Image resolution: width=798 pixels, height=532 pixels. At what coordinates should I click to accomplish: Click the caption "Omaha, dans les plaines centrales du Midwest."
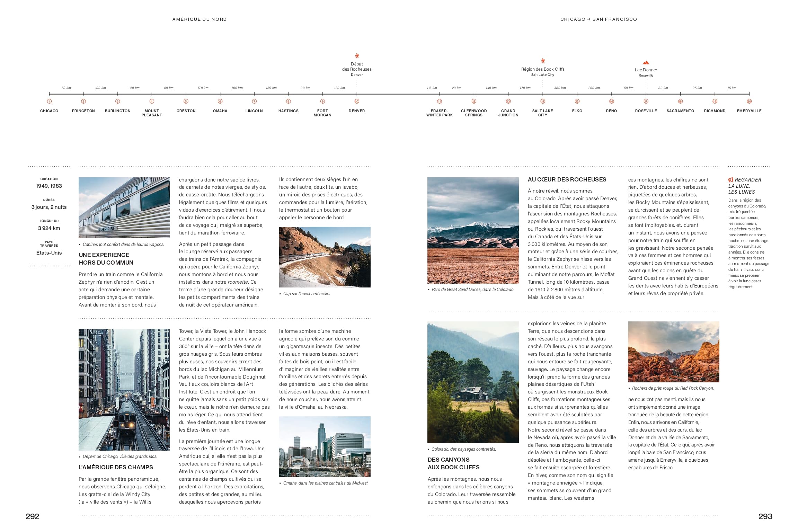coord(326,483)
